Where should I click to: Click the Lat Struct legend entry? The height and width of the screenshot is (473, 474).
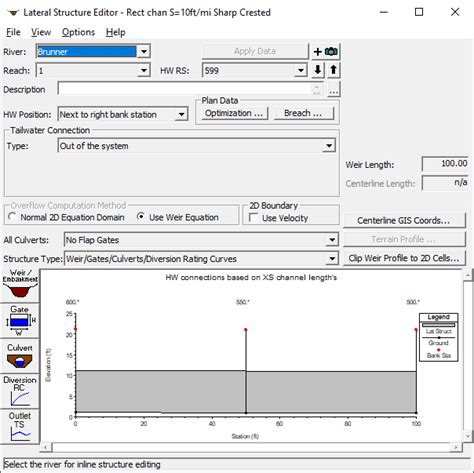[x=438, y=329]
